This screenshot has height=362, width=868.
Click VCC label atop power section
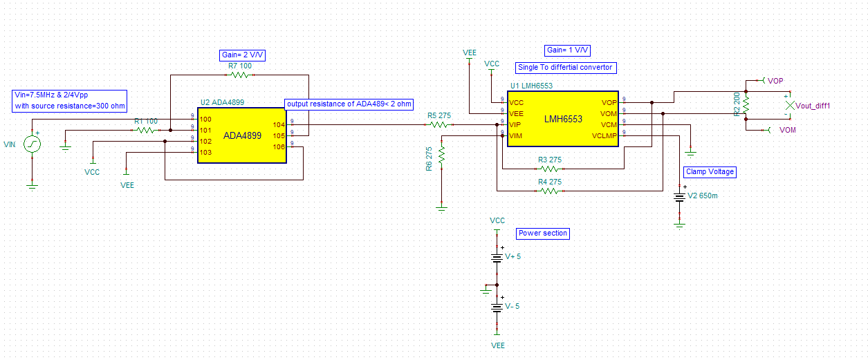click(497, 220)
